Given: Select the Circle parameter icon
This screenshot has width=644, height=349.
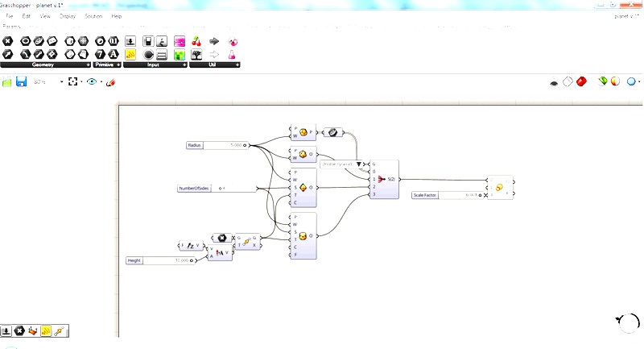Looking at the screenshot, I should point(26,41).
